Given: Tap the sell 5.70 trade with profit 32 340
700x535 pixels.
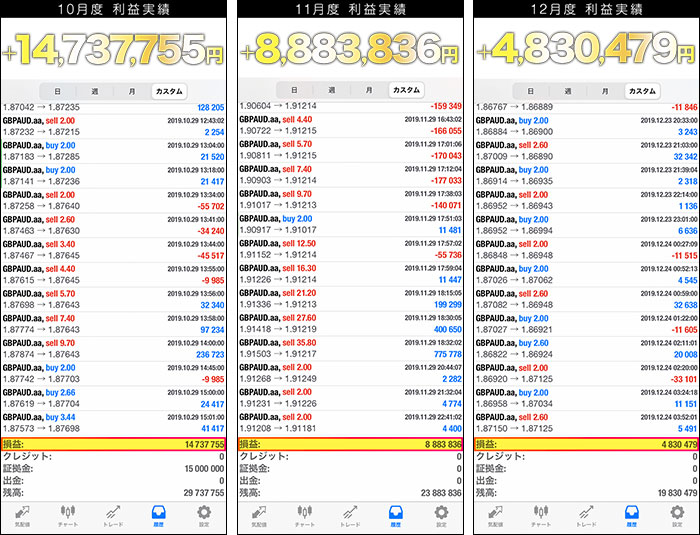Looking at the screenshot, I should tap(113, 299).
